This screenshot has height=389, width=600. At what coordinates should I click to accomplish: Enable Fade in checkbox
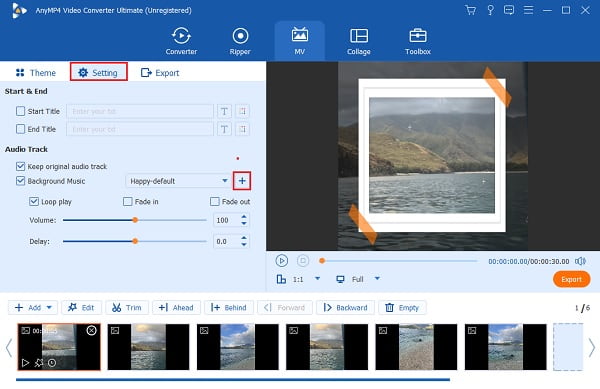tap(127, 201)
